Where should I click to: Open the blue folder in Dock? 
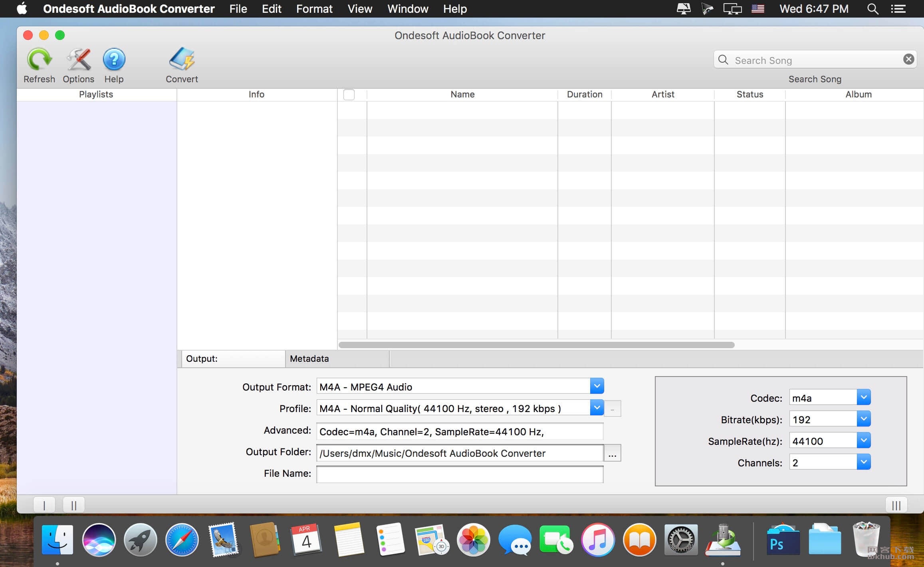(825, 540)
